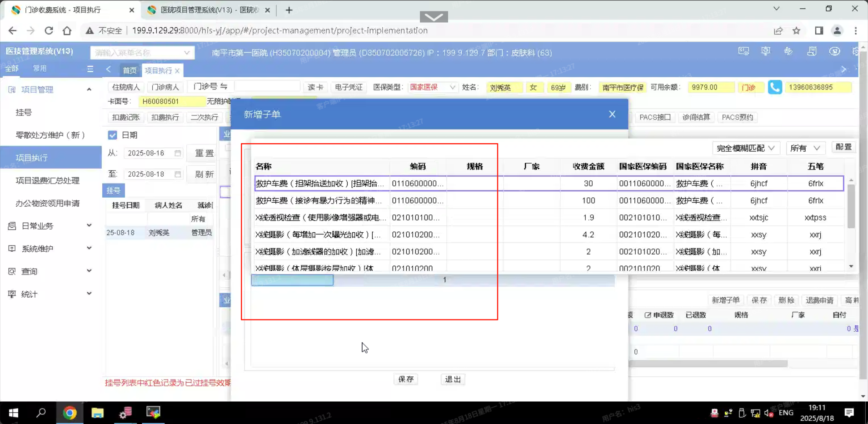Open the 所有 filter dropdown in popup
Screen dimensions: 868x424
tap(805, 148)
